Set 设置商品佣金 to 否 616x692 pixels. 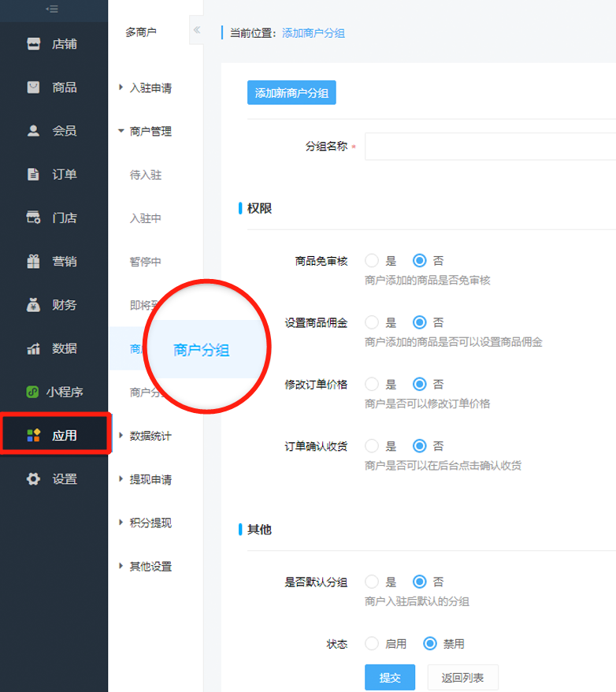point(420,322)
